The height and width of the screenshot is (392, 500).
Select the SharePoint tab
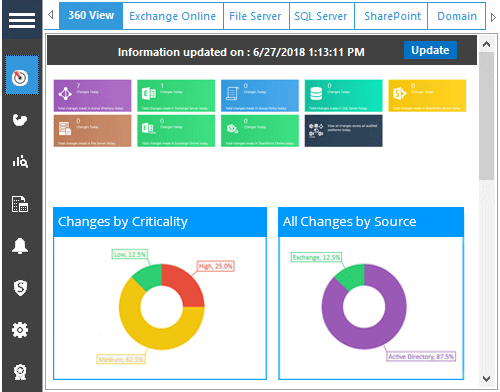coord(392,16)
